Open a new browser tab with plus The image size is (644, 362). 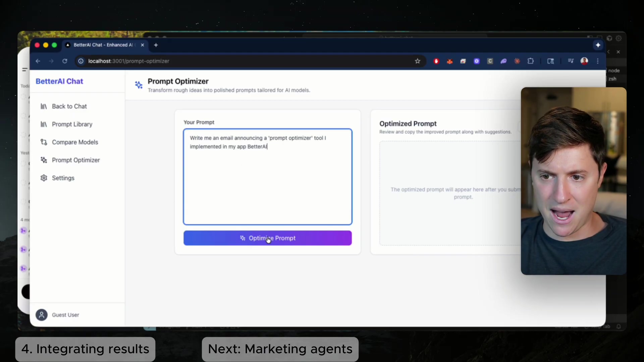tap(156, 45)
